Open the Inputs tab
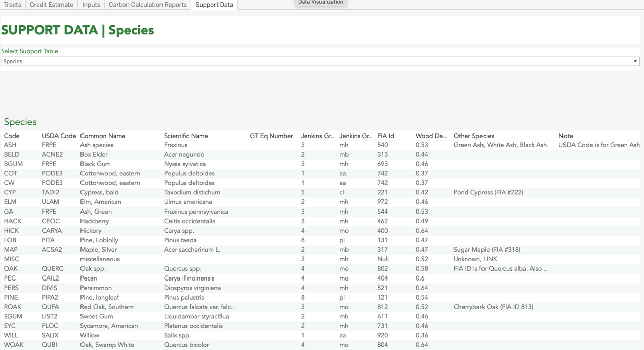Screen dimensions: 644x350 [x=91, y=5]
